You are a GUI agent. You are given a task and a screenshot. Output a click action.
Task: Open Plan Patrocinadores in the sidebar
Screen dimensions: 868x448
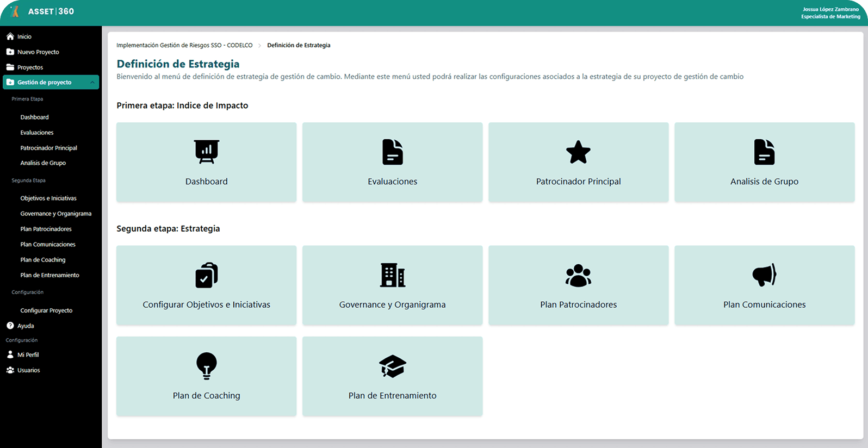click(46, 229)
